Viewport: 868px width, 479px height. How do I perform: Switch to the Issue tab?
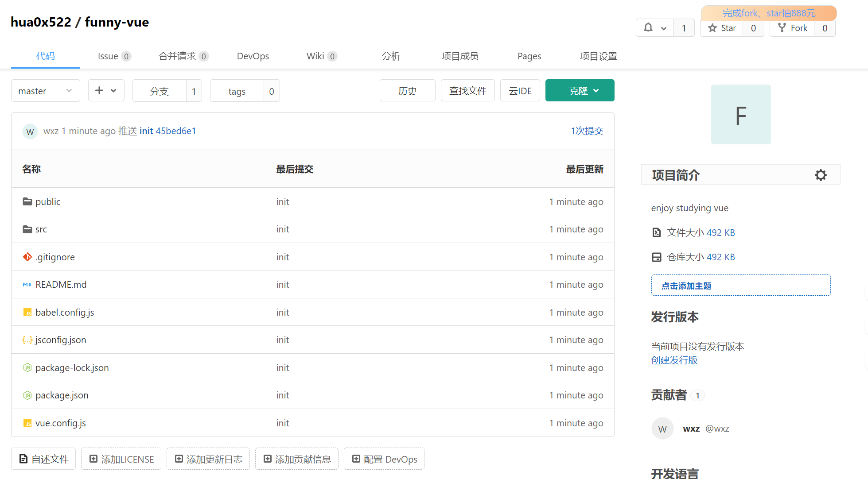[108, 56]
